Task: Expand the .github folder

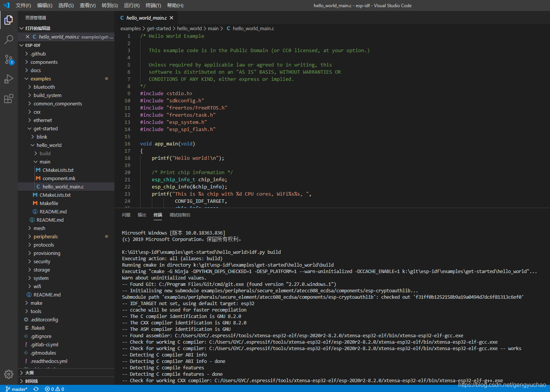Action: point(66,54)
